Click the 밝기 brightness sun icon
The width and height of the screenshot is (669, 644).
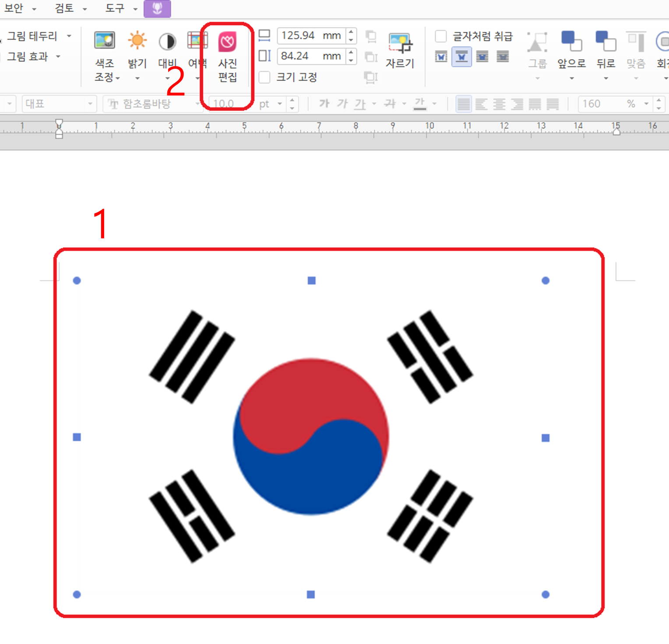tap(137, 41)
